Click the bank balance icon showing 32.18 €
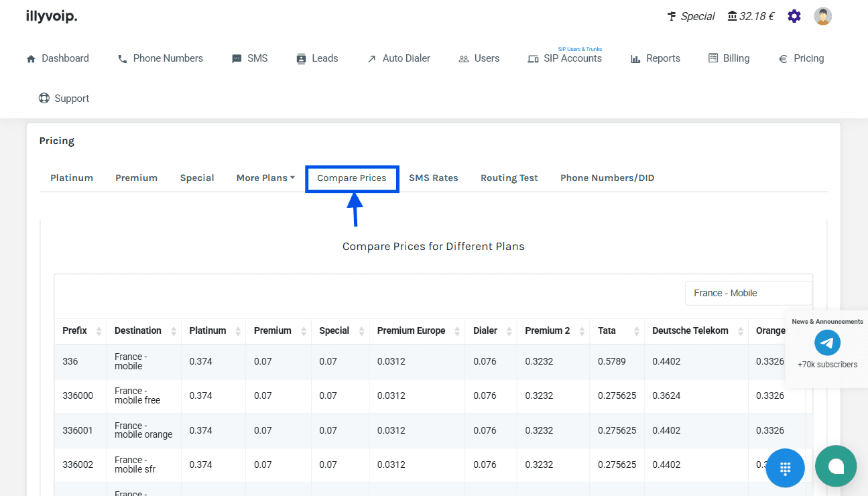Screen dimensions: 868x496 click(732, 16)
